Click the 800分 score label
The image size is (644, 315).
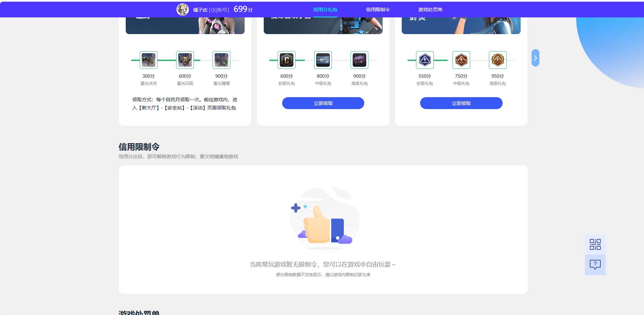323,76
